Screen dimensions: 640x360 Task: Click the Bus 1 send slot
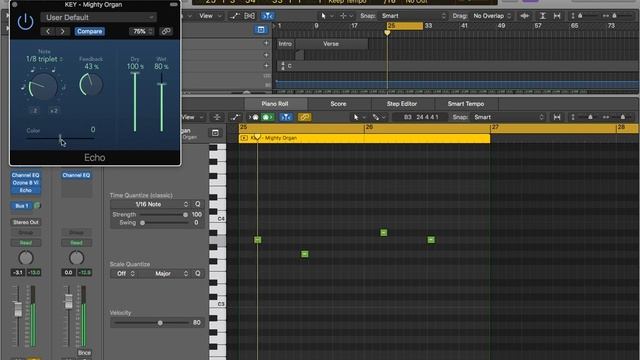pos(21,206)
